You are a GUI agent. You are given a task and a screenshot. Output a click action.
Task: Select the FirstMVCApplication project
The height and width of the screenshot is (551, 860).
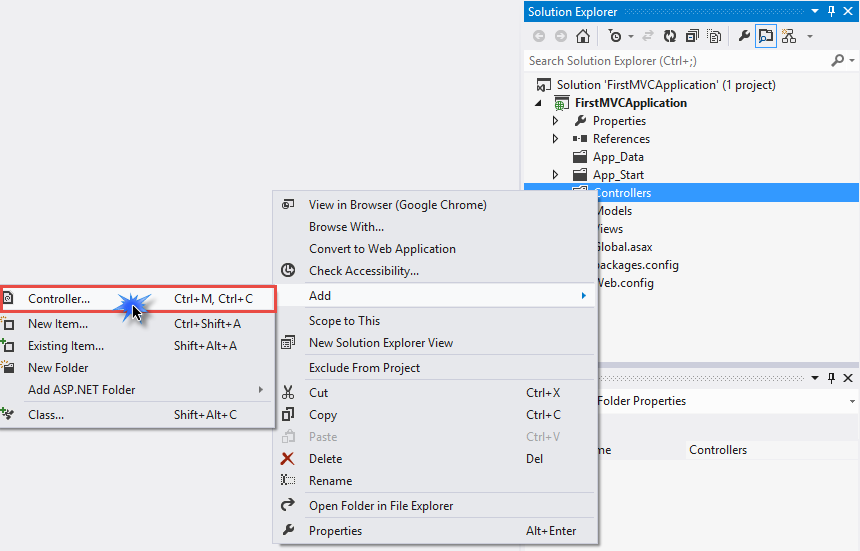click(x=631, y=103)
